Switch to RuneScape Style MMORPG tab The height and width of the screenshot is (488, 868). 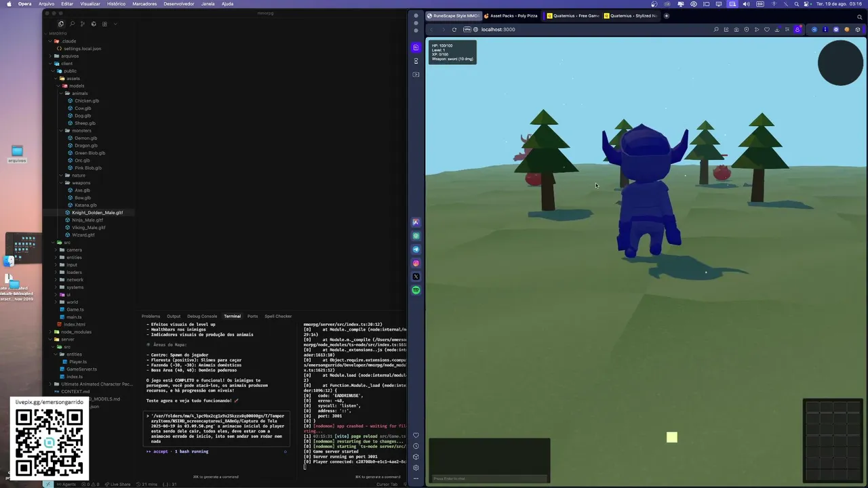click(x=453, y=16)
